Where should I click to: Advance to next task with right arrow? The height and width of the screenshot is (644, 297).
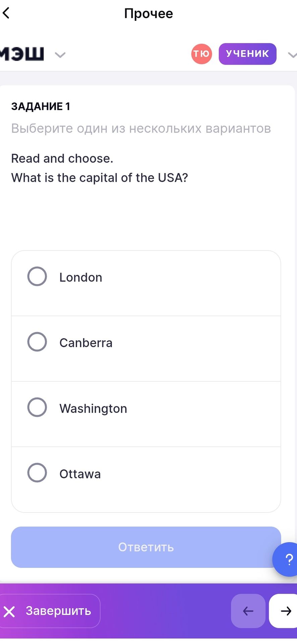(284, 611)
